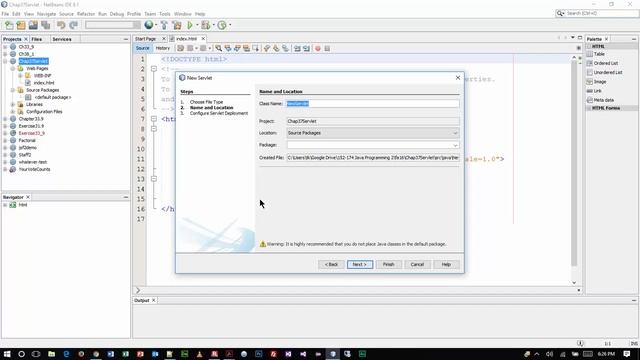Select the Factorial project
The image size is (640, 360).
coord(27,140)
